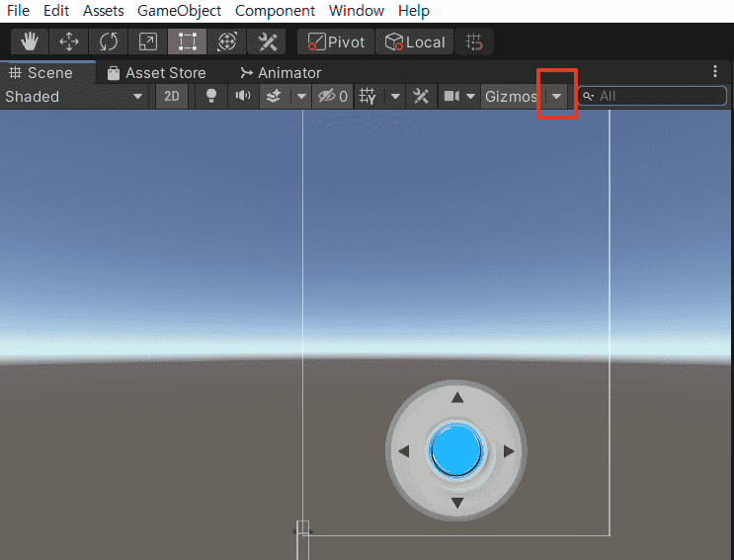Select the blue joystick handle
The width and height of the screenshot is (734, 560).
(x=456, y=450)
